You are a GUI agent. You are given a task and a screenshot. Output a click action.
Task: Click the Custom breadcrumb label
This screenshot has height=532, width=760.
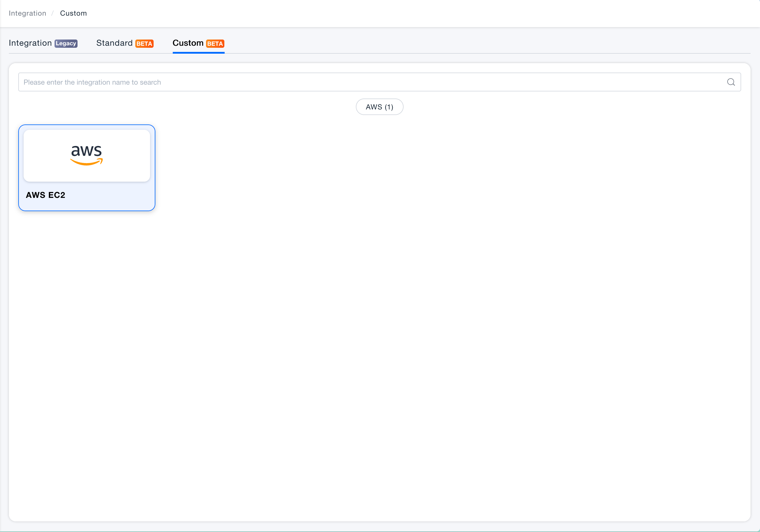[73, 13]
